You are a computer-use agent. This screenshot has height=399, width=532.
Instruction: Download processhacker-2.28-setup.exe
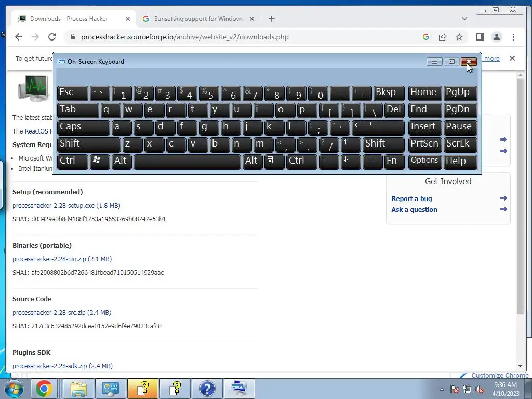click(66, 206)
